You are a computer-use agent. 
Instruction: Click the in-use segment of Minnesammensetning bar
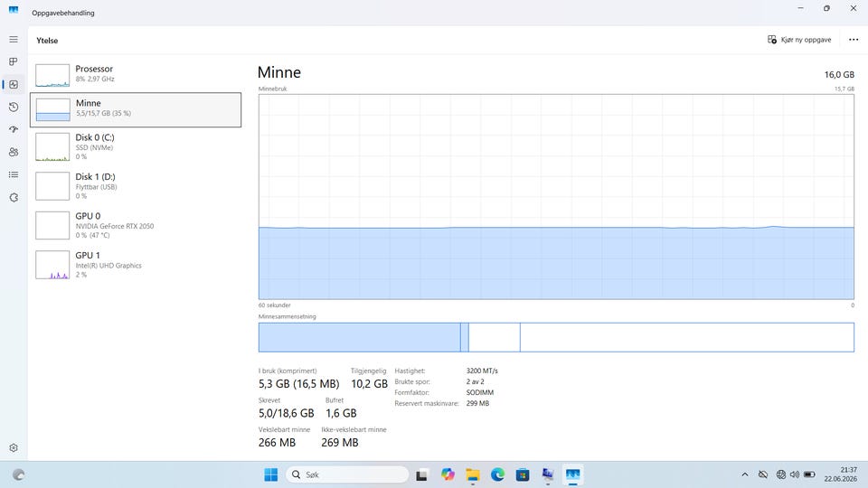tap(359, 337)
